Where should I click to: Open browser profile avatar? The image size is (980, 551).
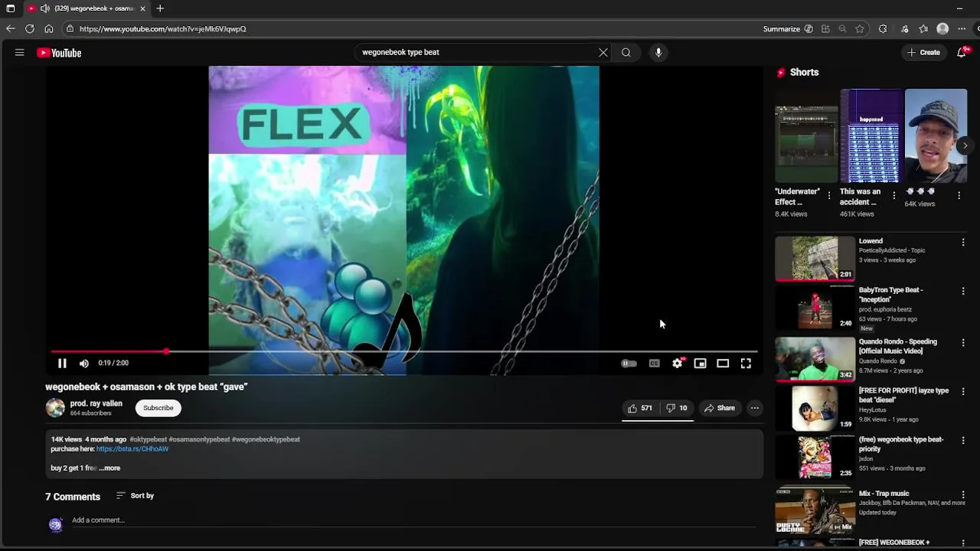coord(942,29)
